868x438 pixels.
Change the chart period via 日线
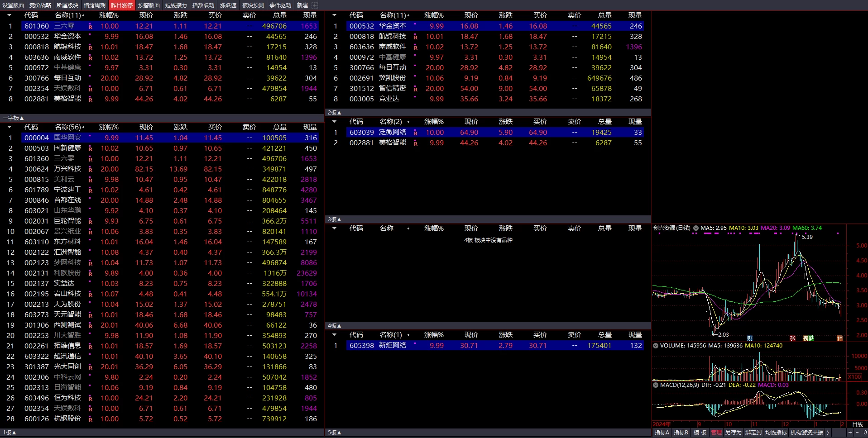tap(858, 424)
